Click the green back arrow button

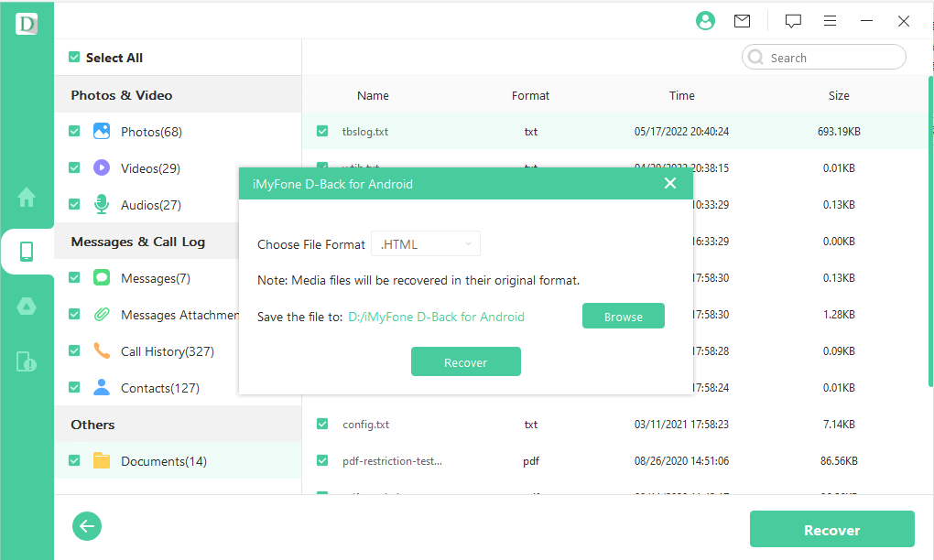(87, 525)
